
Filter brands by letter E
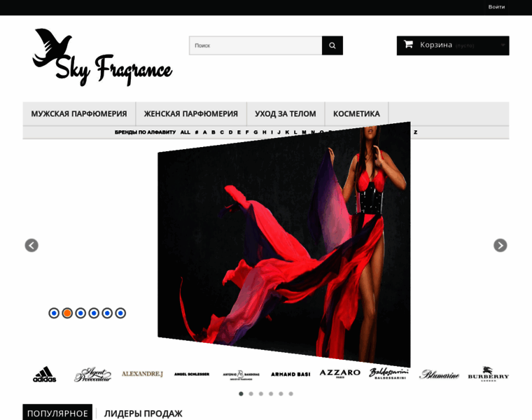pos(239,132)
